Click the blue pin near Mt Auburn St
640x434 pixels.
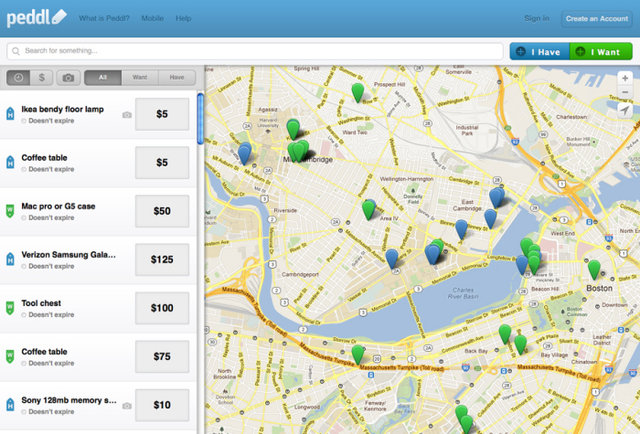click(244, 153)
